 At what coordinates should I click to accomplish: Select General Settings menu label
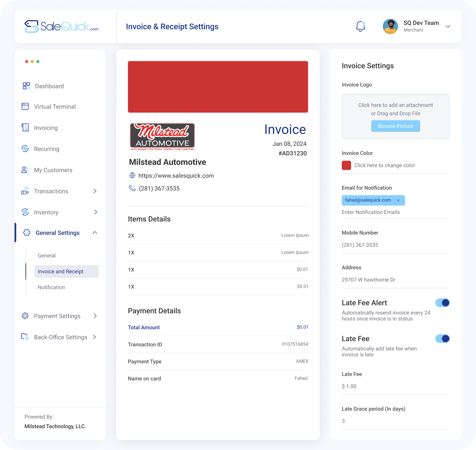(58, 233)
